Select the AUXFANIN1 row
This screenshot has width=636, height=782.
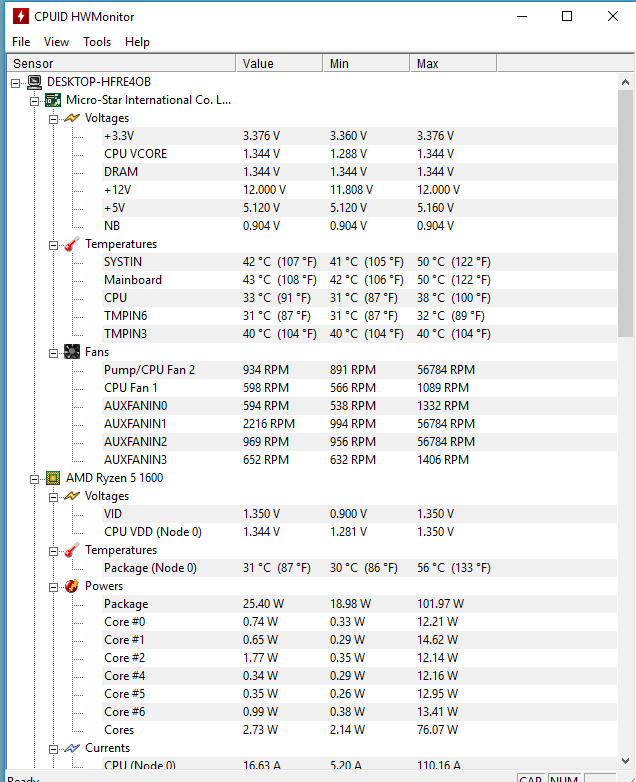[359, 423]
